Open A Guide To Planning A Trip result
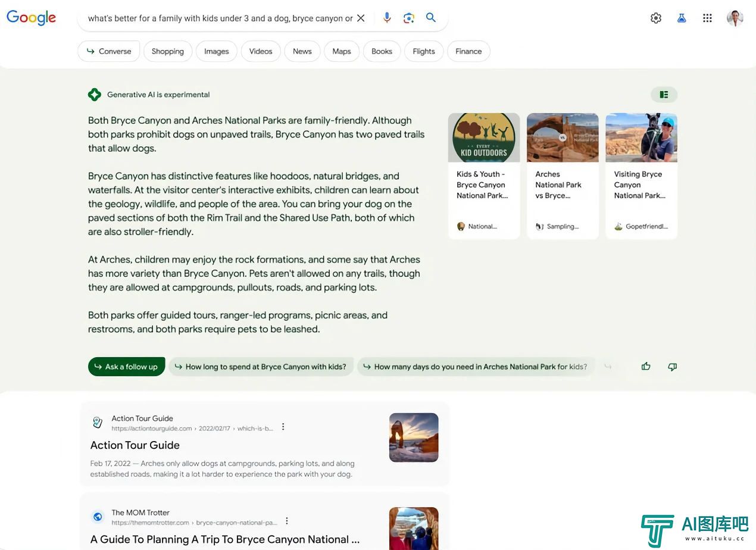The width and height of the screenshot is (756, 550). 225,539
